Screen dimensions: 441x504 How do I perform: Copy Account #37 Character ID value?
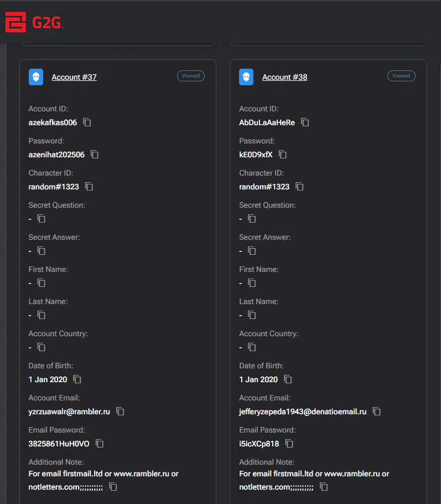(x=89, y=187)
